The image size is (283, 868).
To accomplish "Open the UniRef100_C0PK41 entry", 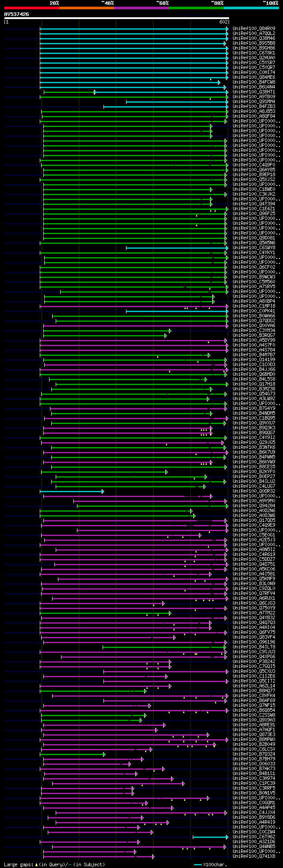I will point(254,311).
